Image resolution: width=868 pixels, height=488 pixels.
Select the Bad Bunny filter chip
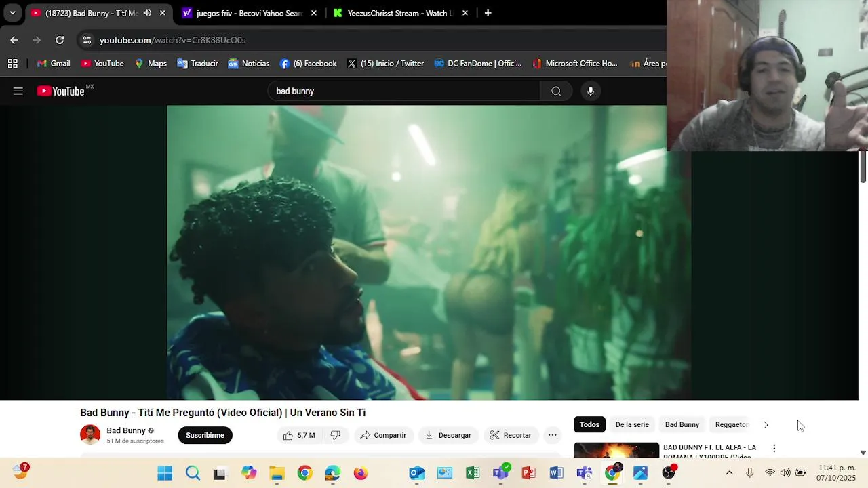[x=682, y=424]
